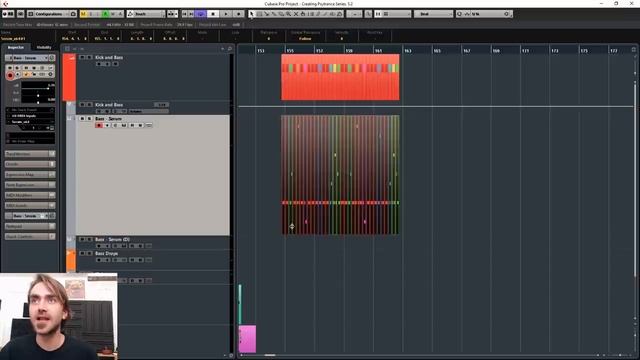
Task: Enable Write automation on Bass - Serum track
Action: tap(140, 125)
